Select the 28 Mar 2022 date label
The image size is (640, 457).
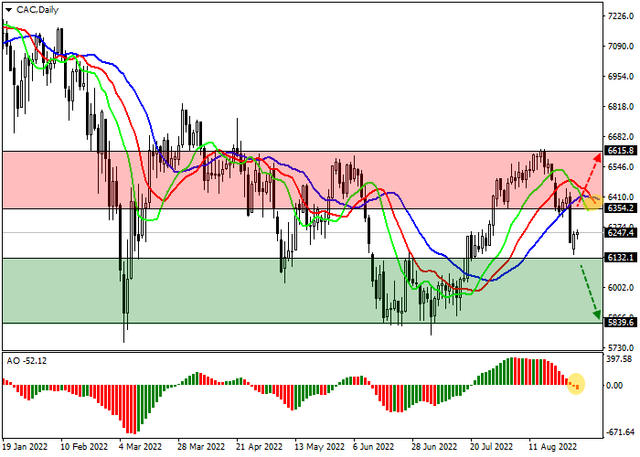pos(201,447)
